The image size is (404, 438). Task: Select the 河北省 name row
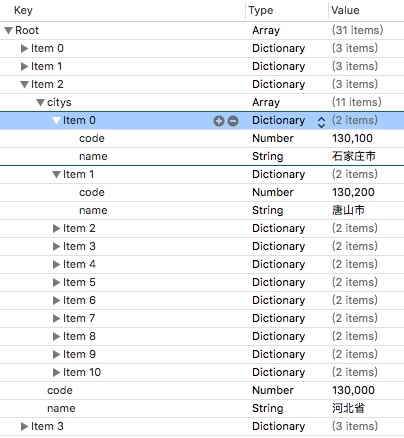202,408
